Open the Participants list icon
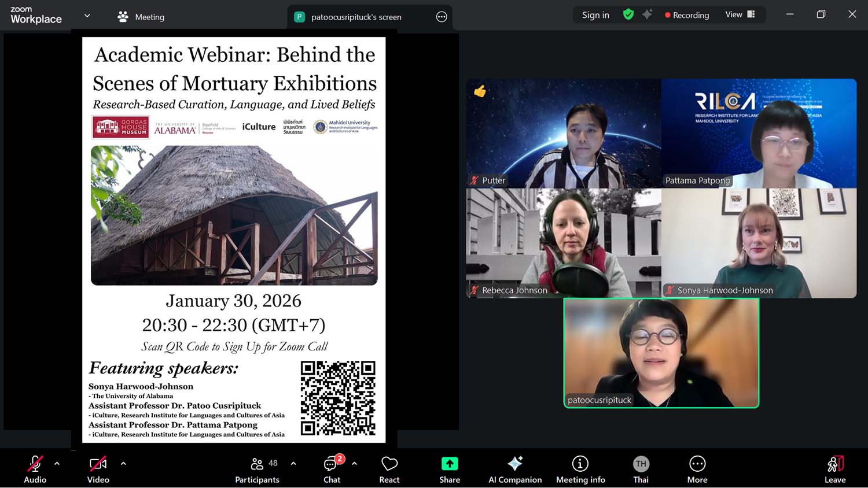The height and width of the screenshot is (488, 868). 257,464
